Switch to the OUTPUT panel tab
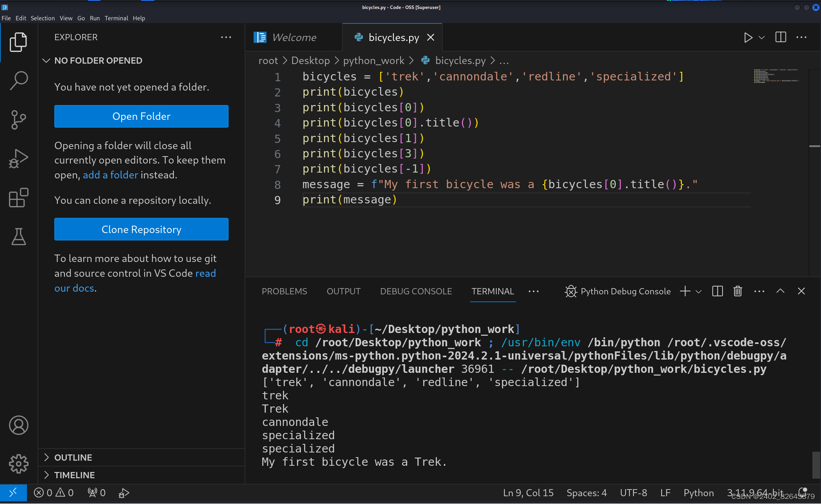Screen dimensions: 821x504 click(343, 291)
